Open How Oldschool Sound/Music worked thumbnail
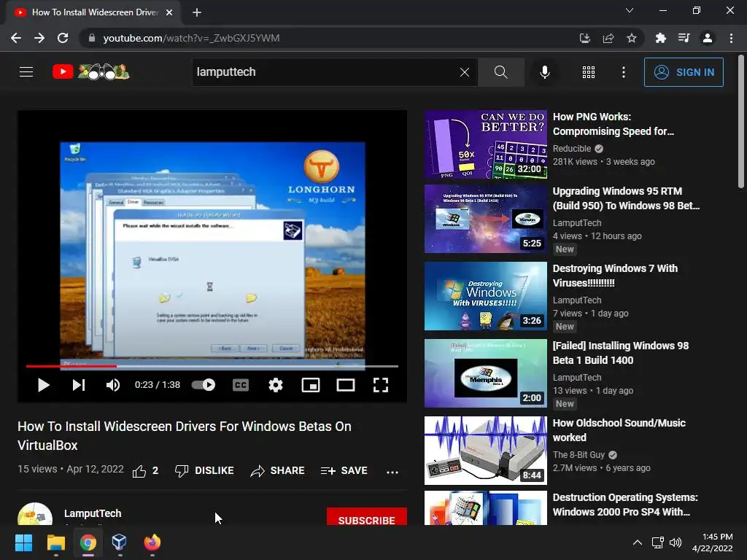747x560 pixels. point(485,451)
